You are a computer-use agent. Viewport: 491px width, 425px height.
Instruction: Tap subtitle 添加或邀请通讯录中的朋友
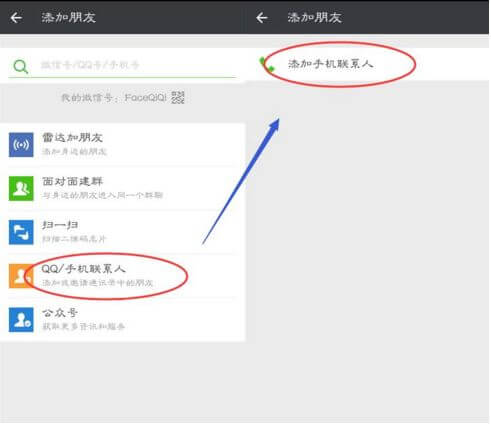97,283
